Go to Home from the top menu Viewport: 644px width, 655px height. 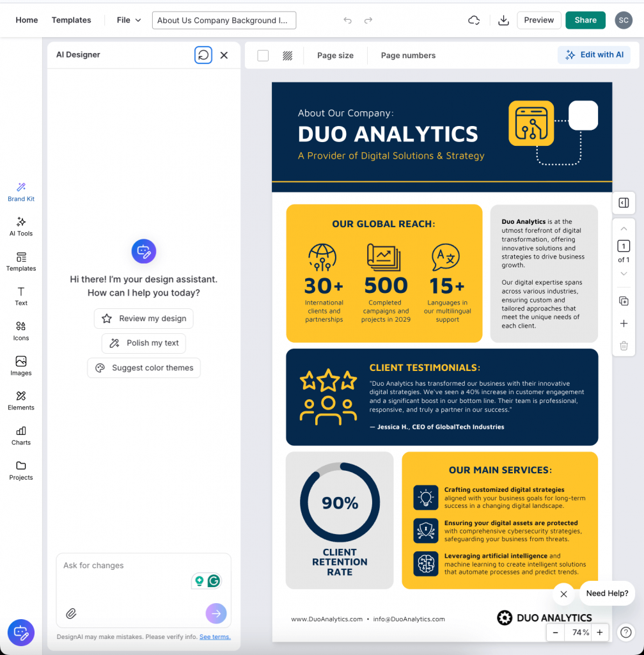pos(26,20)
